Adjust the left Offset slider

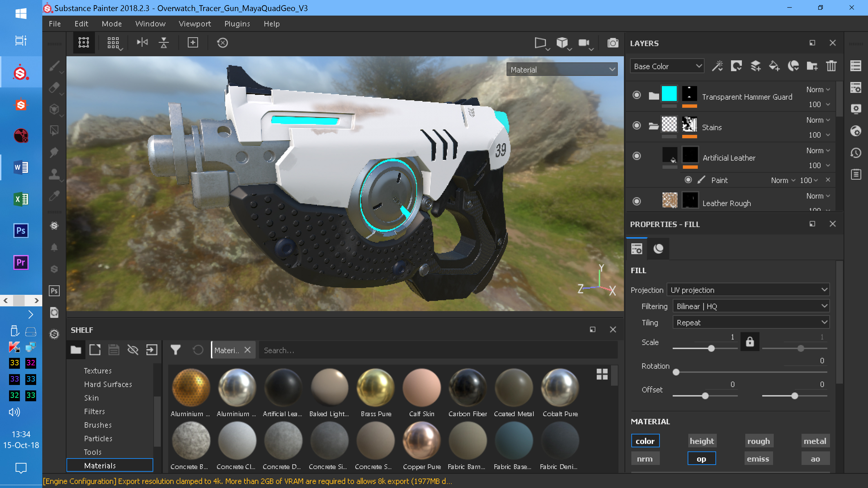coord(705,396)
